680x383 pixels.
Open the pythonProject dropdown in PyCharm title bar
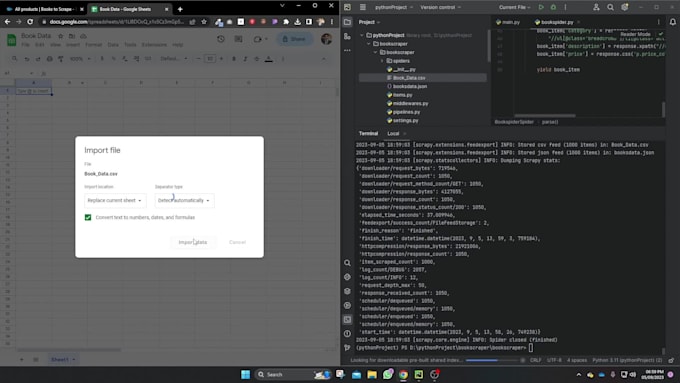pyautogui.click(x=394, y=7)
